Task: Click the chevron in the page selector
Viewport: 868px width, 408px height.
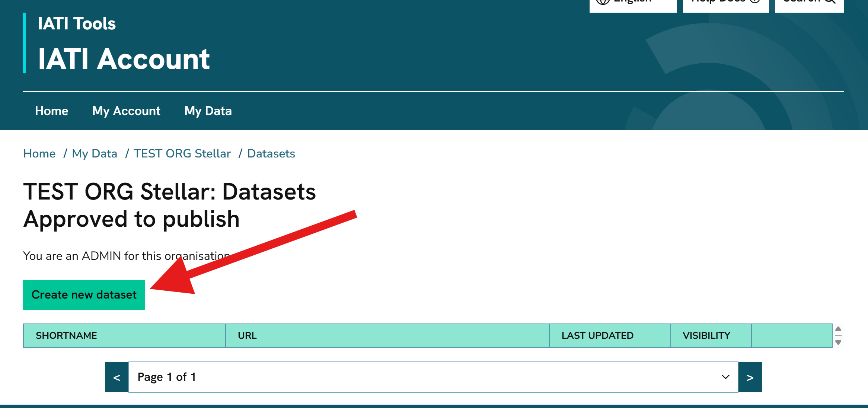Action: [725, 377]
